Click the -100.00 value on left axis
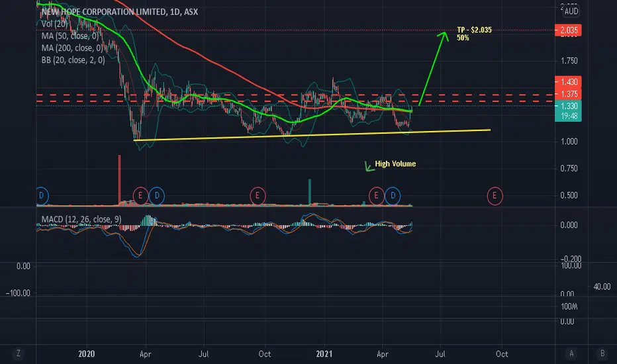Screen dimensions: 617x364 pyautogui.click(x=18, y=293)
